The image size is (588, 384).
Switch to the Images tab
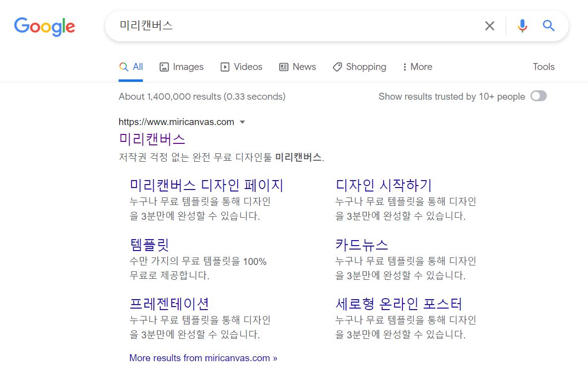coord(182,67)
